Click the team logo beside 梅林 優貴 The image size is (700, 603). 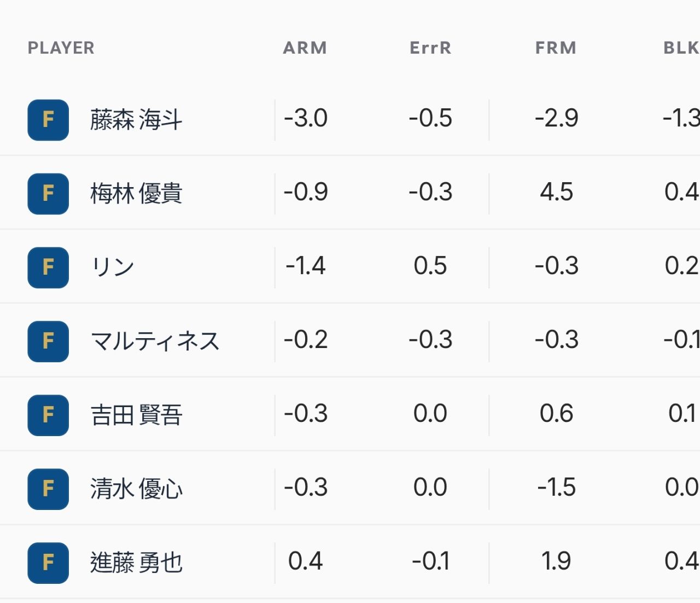[48, 194]
